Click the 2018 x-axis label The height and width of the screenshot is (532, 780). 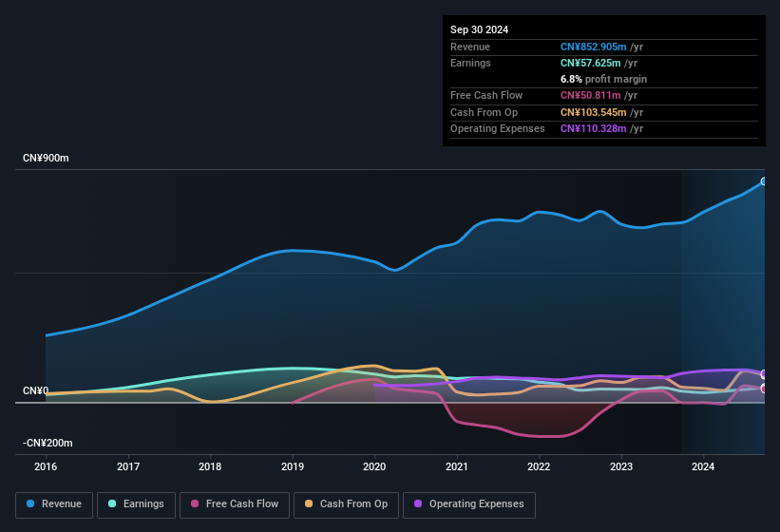pos(210,466)
